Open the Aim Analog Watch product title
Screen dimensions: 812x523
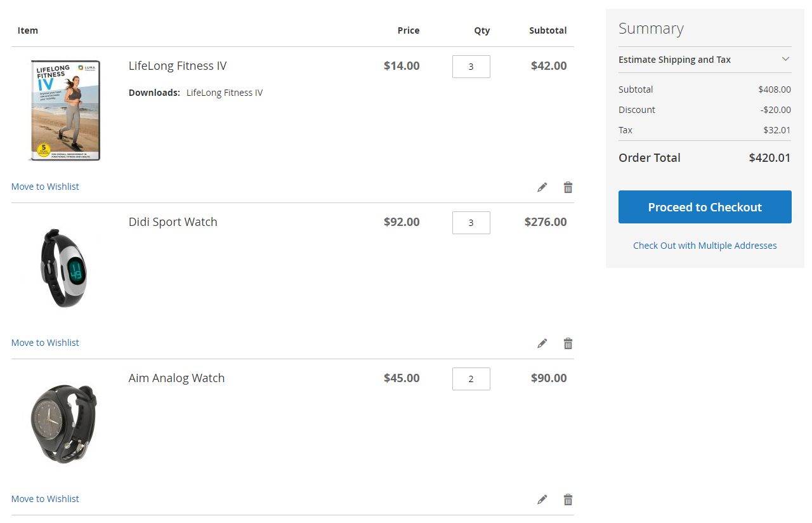[176, 378]
